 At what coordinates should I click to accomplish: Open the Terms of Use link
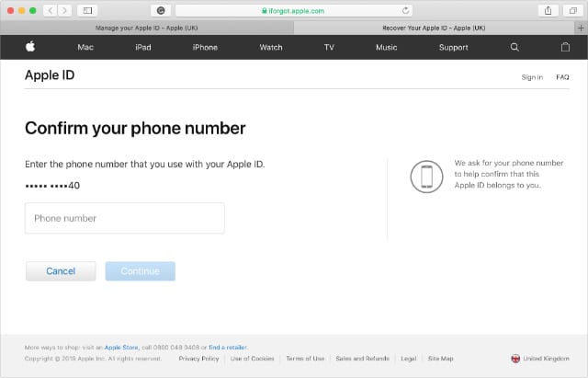tap(305, 359)
